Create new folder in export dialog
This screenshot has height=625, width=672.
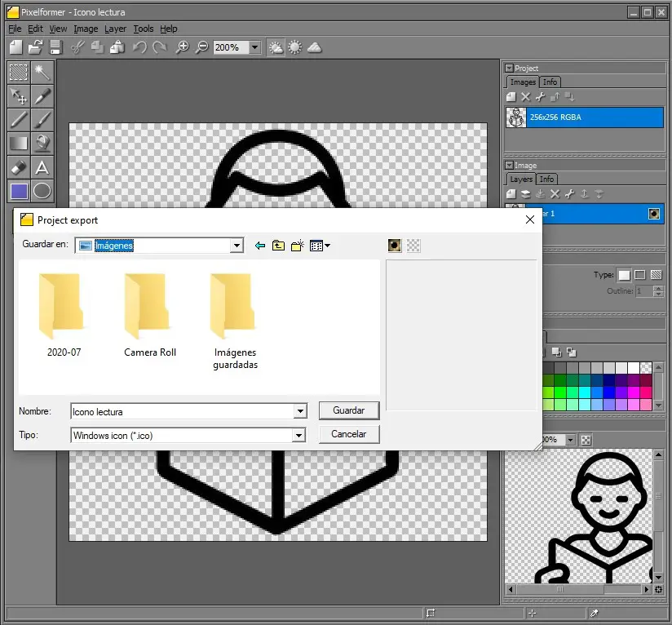click(298, 245)
